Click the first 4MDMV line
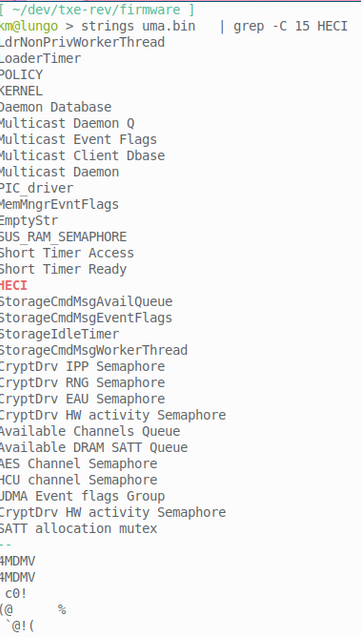Image resolution: width=361 pixels, height=637 pixels. tap(17, 561)
